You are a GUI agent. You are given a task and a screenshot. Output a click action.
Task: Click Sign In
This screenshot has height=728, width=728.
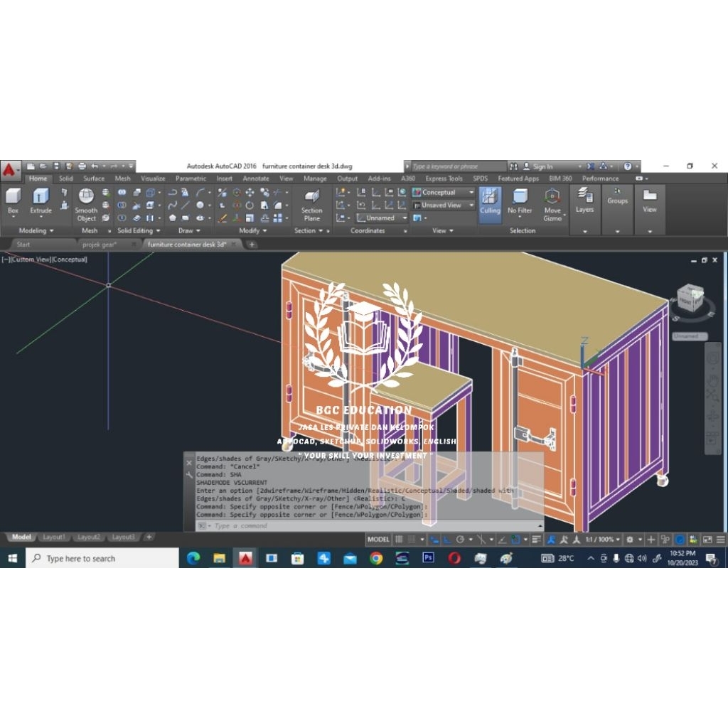point(542,166)
